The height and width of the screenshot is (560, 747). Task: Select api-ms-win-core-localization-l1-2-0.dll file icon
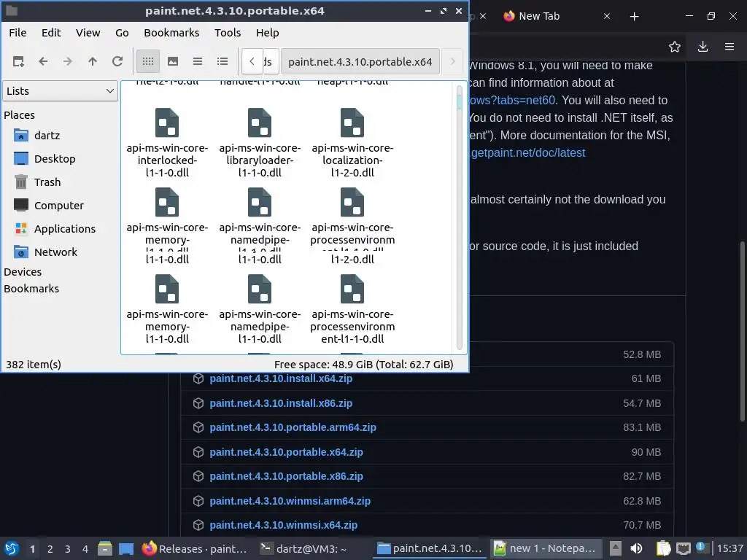pos(352,122)
